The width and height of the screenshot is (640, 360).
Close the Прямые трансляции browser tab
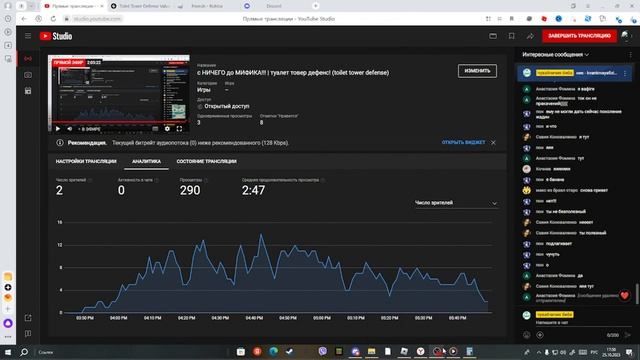coord(102,6)
